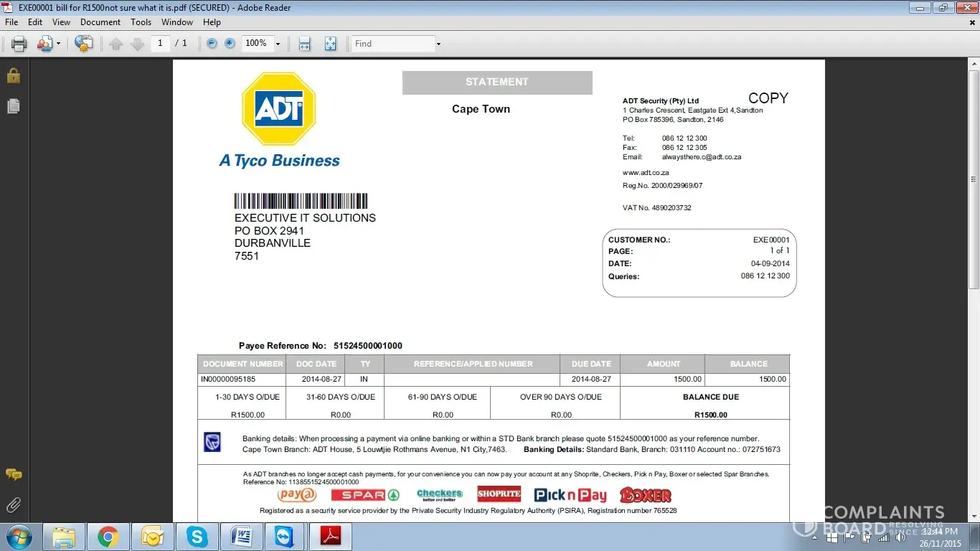
Task: Click the current page number field
Action: (160, 44)
